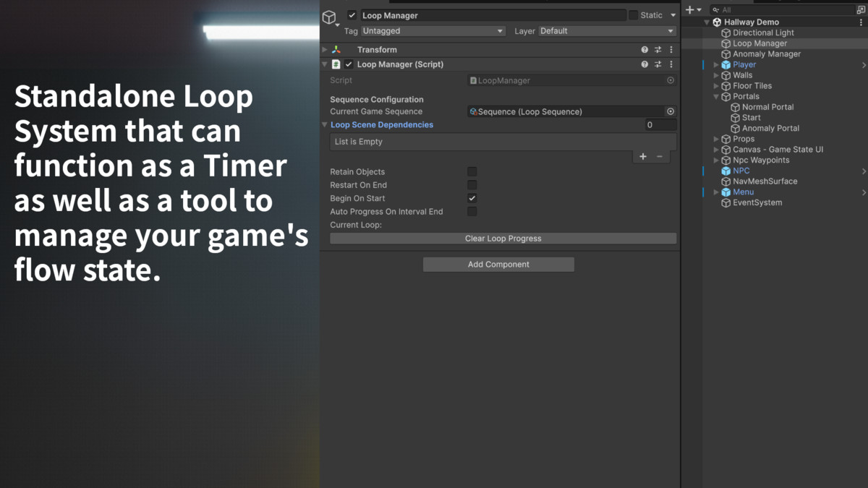The image size is (868, 488).
Task: Select Canvas - Game State UI in Hierarchy
Action: [778, 150]
